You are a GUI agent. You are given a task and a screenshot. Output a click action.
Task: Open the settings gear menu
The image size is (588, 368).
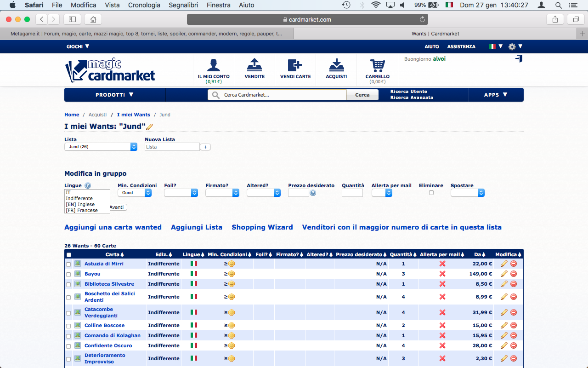[515, 46]
